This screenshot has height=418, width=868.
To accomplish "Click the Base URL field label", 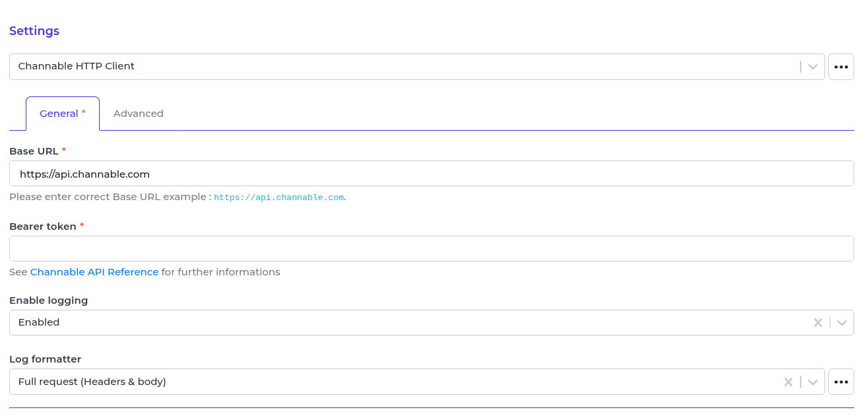I will point(34,151).
